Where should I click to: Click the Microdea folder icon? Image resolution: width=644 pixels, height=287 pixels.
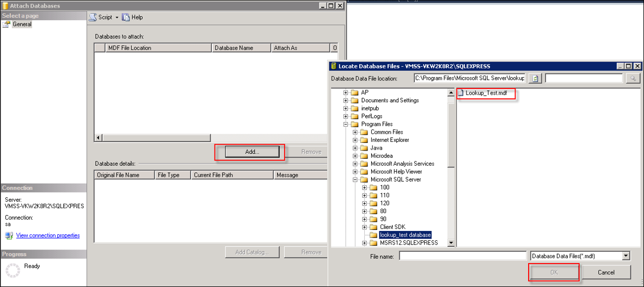(x=364, y=156)
